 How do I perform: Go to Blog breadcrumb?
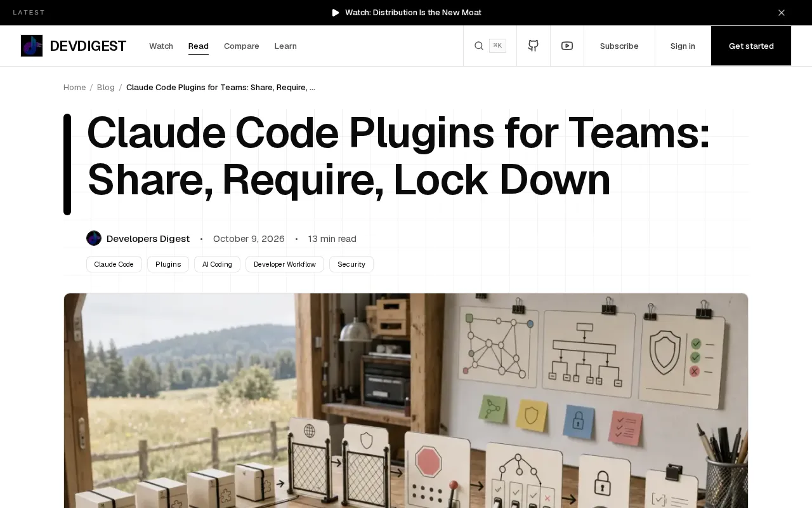106,87
